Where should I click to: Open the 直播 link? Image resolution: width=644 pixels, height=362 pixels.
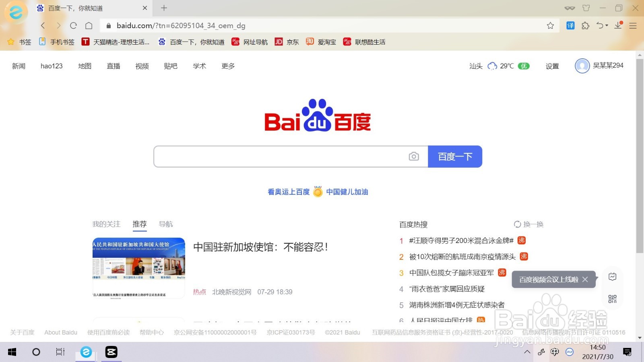pyautogui.click(x=114, y=66)
